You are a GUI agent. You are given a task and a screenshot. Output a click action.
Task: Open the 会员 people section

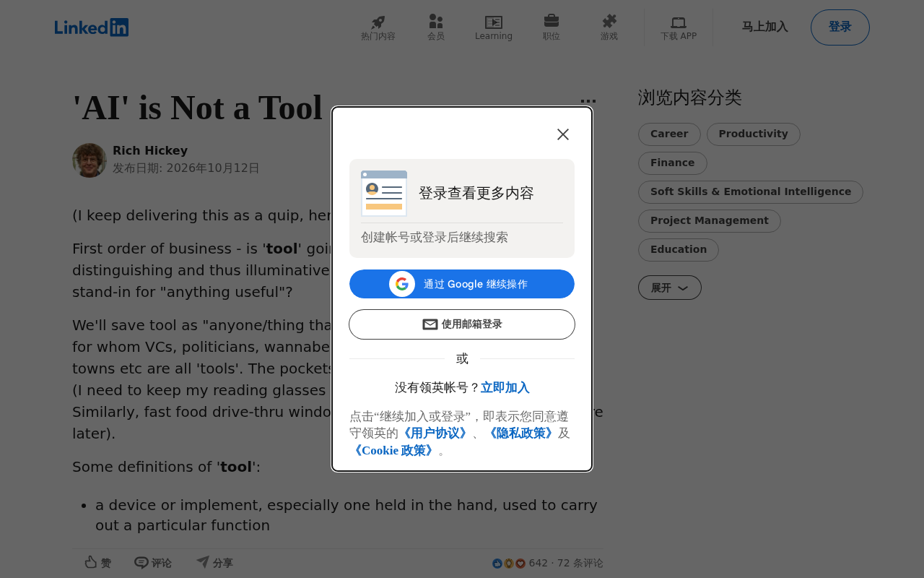coord(436,28)
